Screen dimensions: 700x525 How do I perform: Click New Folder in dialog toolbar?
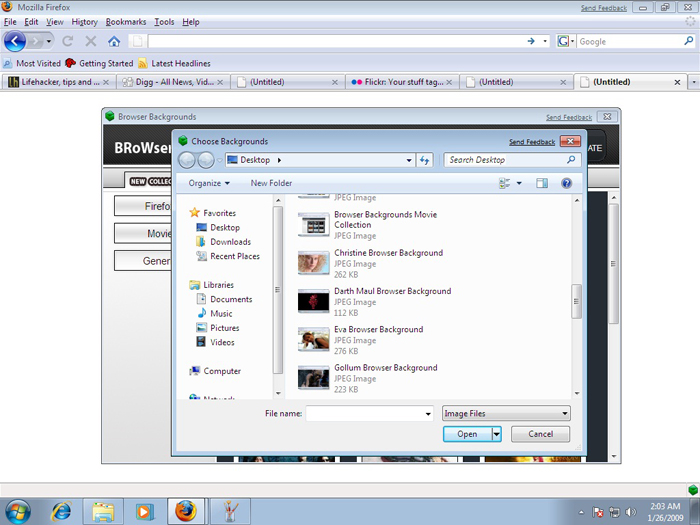[271, 183]
